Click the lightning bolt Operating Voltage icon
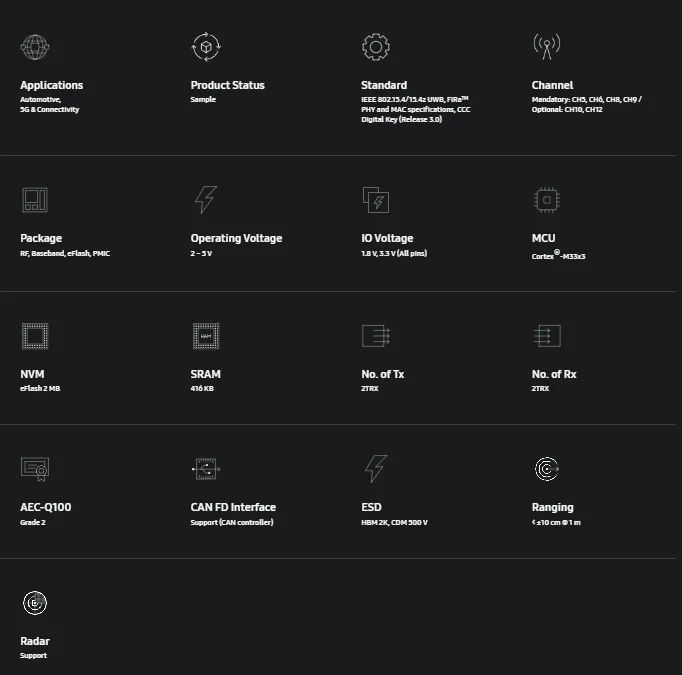The width and height of the screenshot is (682, 675). (x=206, y=200)
